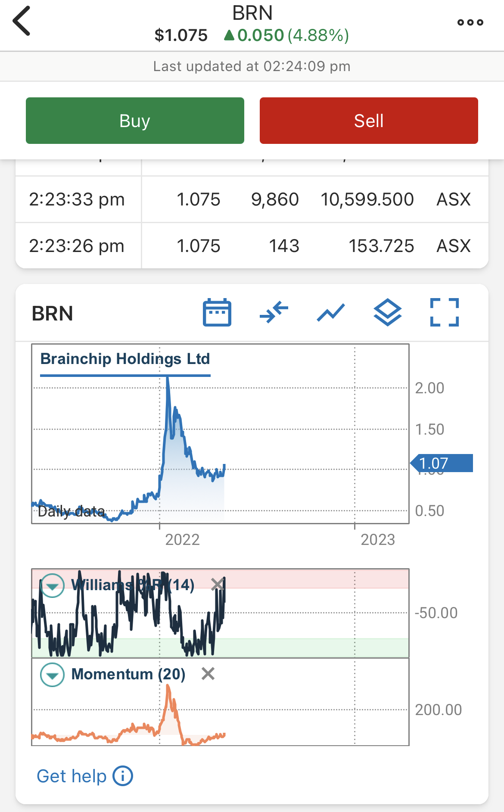The image size is (504, 812).
Task: Tap the Daily data chart label
Action: pyautogui.click(x=72, y=511)
